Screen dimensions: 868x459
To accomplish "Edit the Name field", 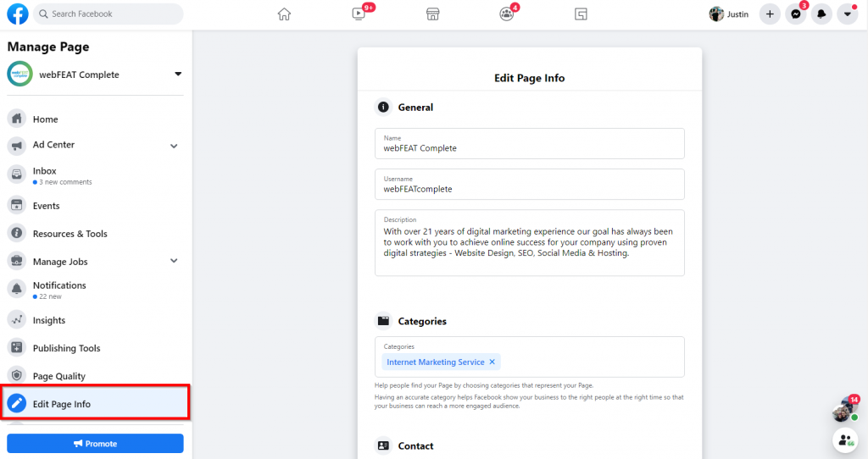I will tap(529, 144).
